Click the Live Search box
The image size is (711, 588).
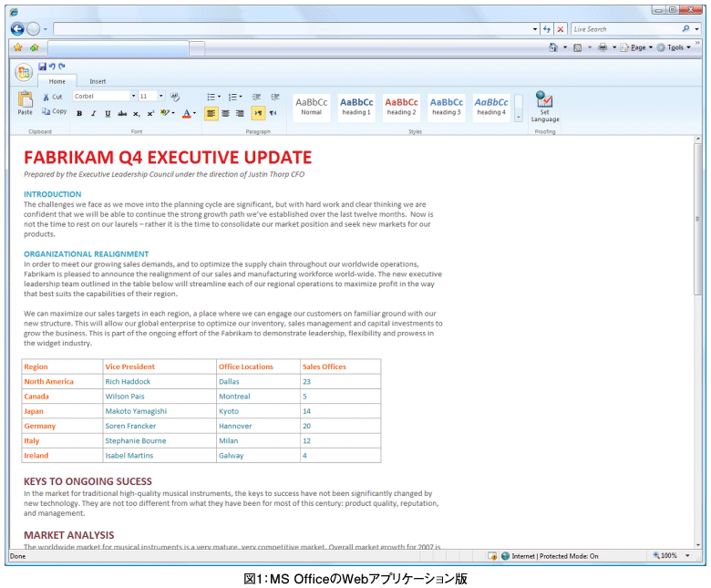tap(625, 29)
